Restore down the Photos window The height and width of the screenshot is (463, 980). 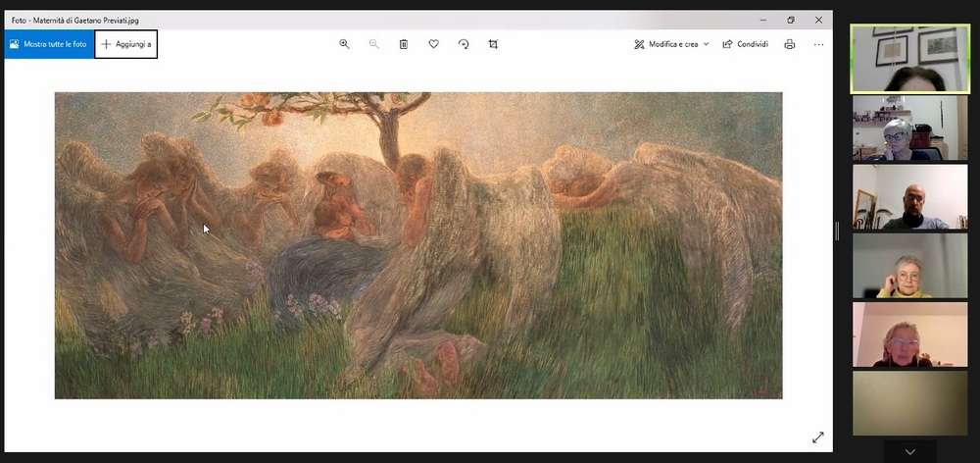click(x=791, y=20)
